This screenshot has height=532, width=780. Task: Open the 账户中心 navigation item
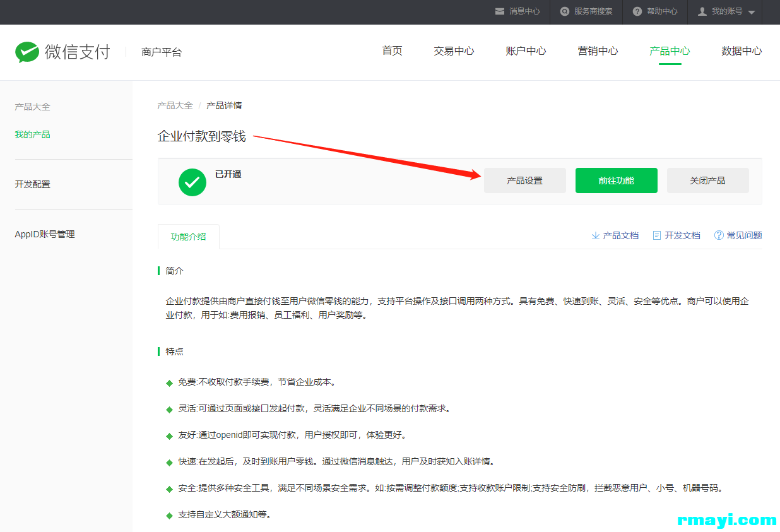(526, 51)
